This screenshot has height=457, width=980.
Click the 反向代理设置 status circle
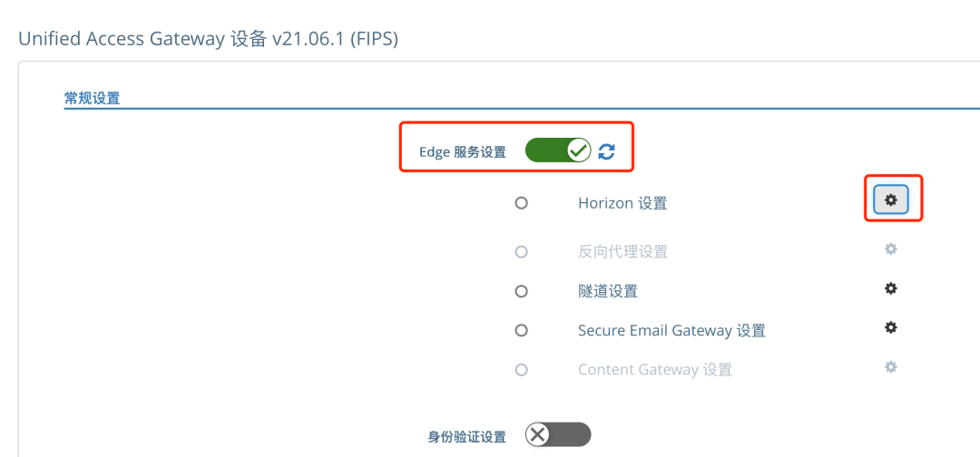point(521,251)
